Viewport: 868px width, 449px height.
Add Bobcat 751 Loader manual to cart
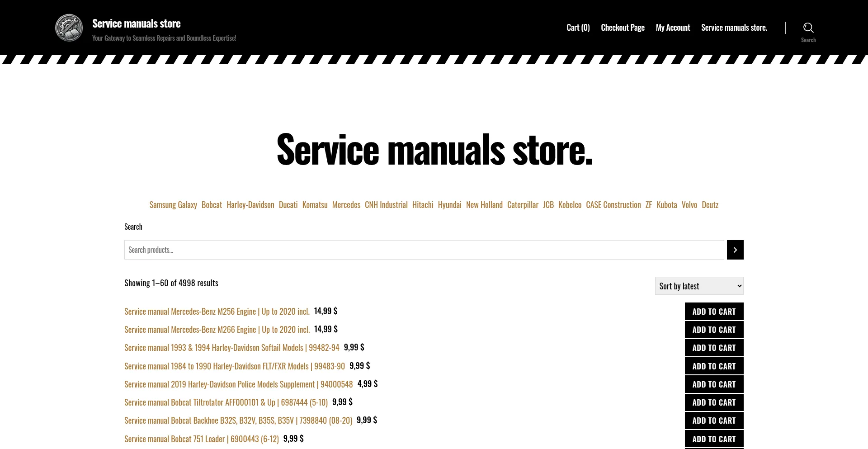pos(714,439)
